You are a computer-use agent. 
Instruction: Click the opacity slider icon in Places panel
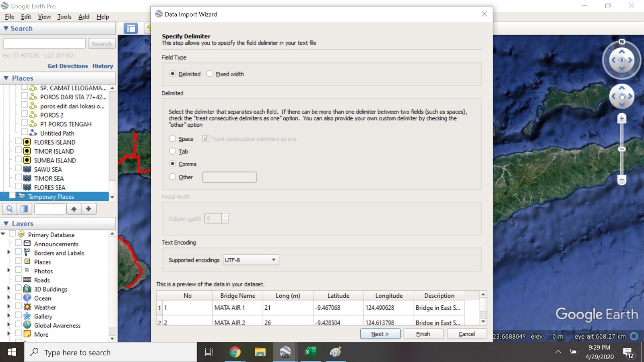[24, 209]
